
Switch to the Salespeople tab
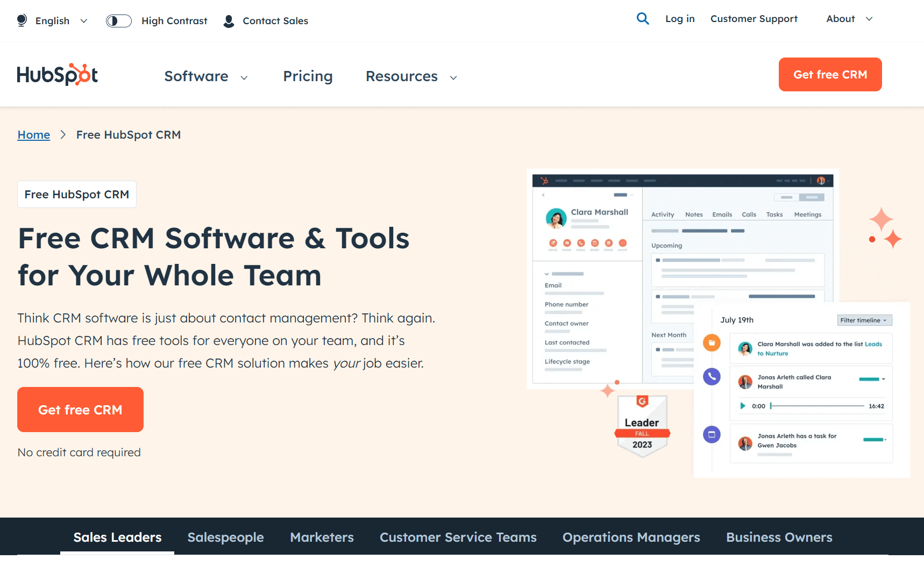[x=225, y=537]
